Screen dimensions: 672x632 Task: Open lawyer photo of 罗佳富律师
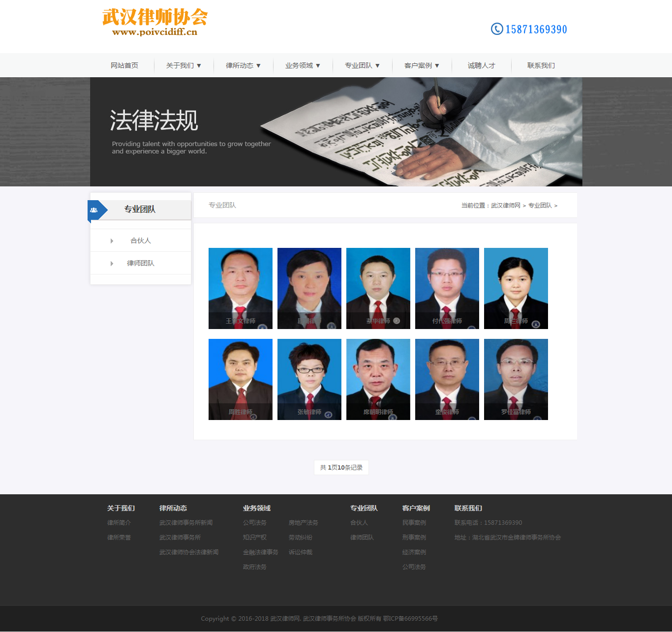pos(516,379)
